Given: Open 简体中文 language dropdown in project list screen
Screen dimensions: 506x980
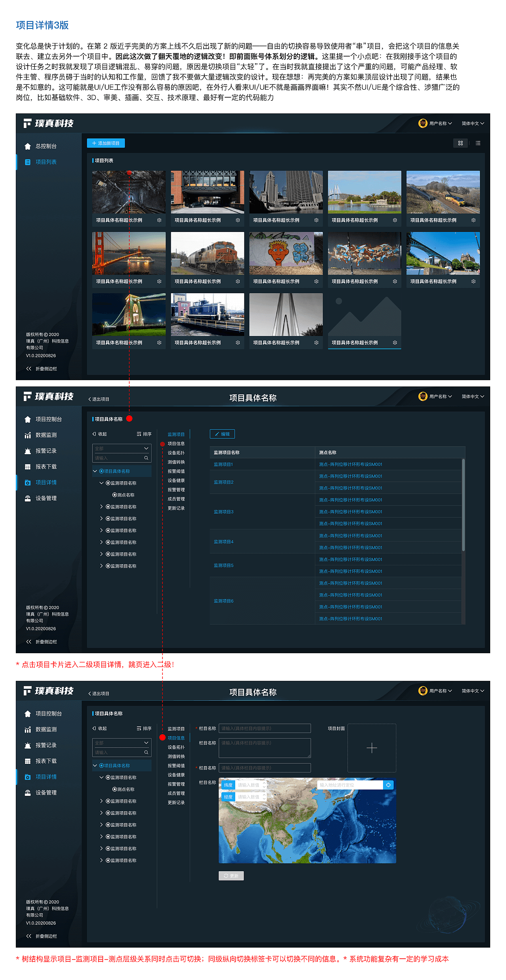Looking at the screenshot, I should point(473,123).
